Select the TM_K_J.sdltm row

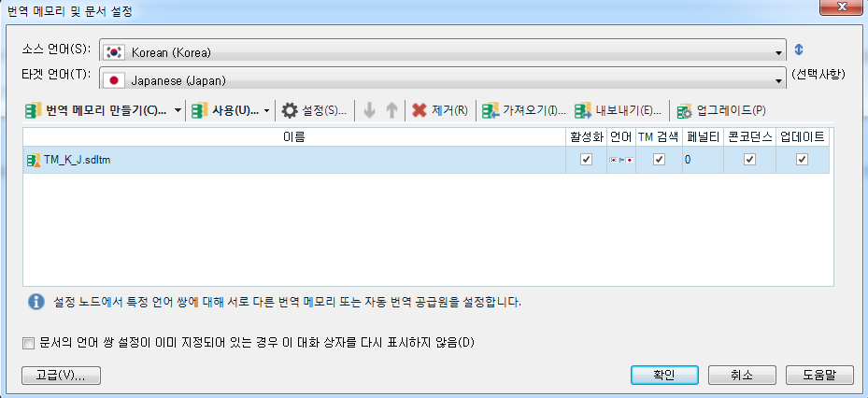[x=426, y=160]
